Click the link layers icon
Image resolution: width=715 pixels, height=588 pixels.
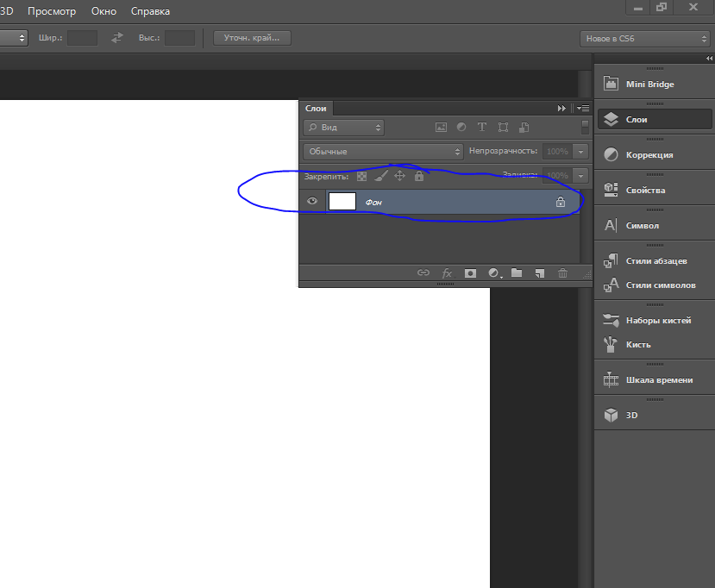tap(423, 272)
